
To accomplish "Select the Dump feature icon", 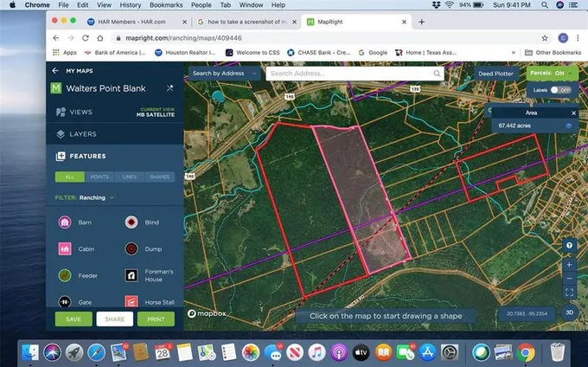I will 131,248.
